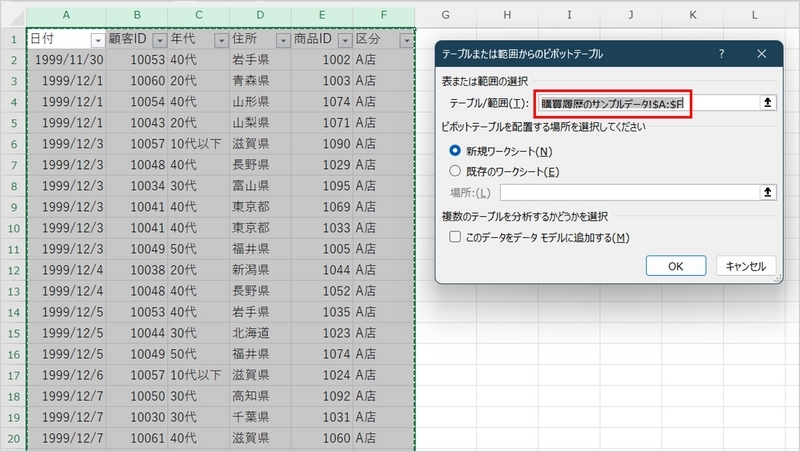Close the pivot table dialog

[762, 54]
